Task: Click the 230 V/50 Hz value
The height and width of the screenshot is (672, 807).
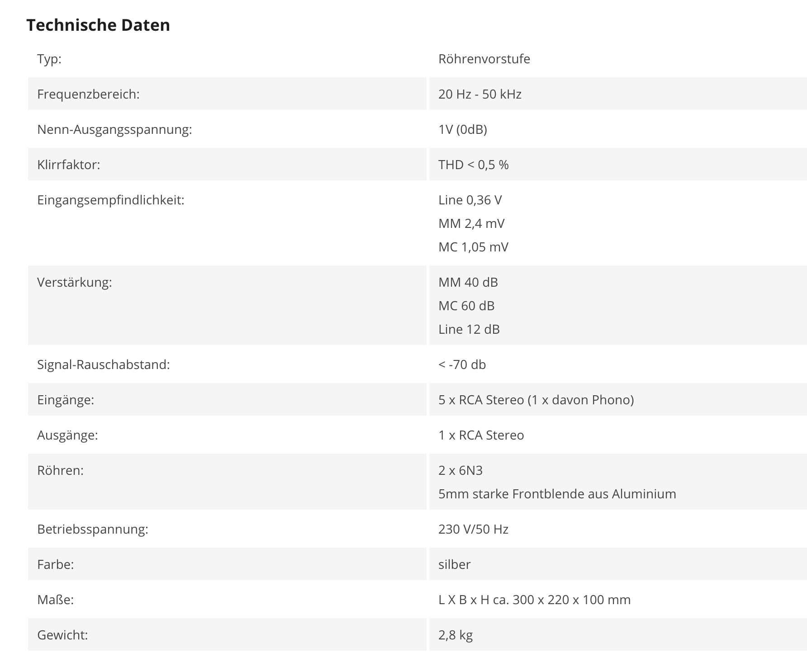Action: click(x=473, y=529)
